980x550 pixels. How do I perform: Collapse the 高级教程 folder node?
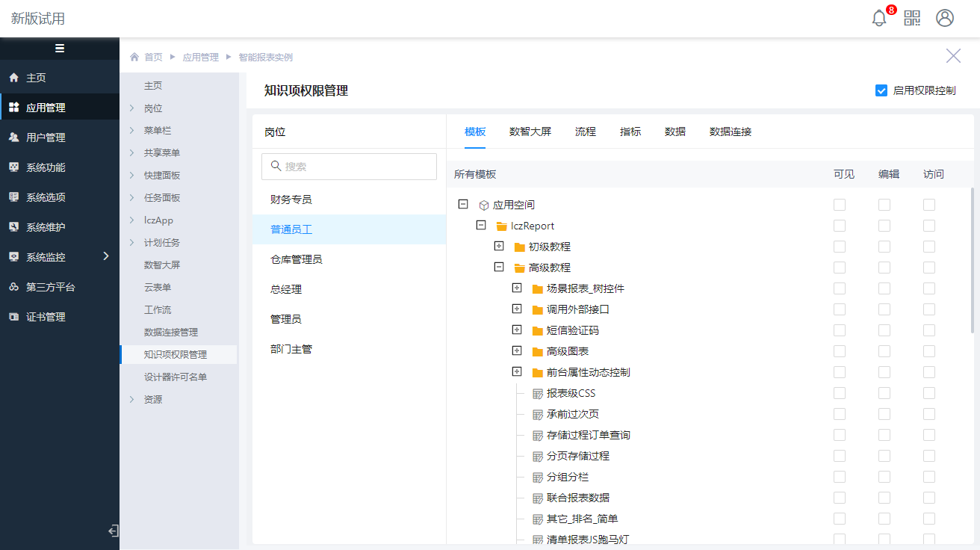pos(499,267)
